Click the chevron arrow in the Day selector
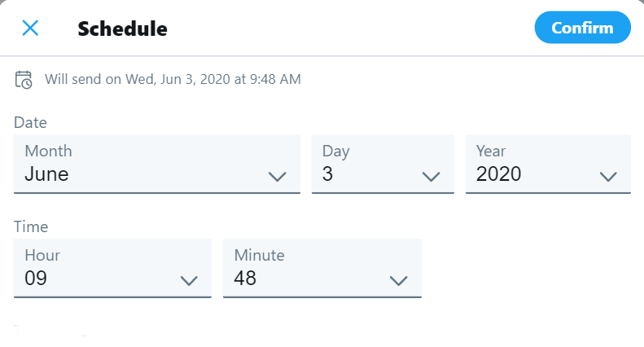This screenshot has height=347, width=644. point(432,177)
